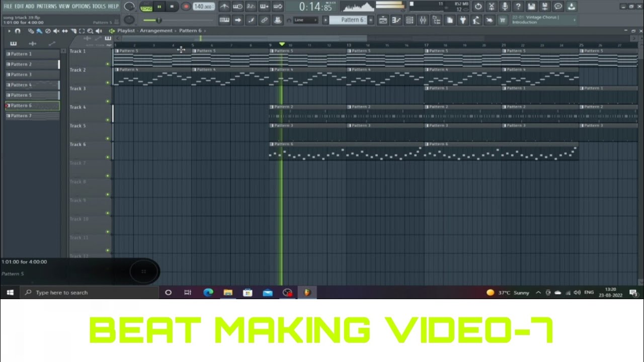Screen dimensions: 644x362
Task: Toggle wait for input to start playing
Action: coord(237,7)
